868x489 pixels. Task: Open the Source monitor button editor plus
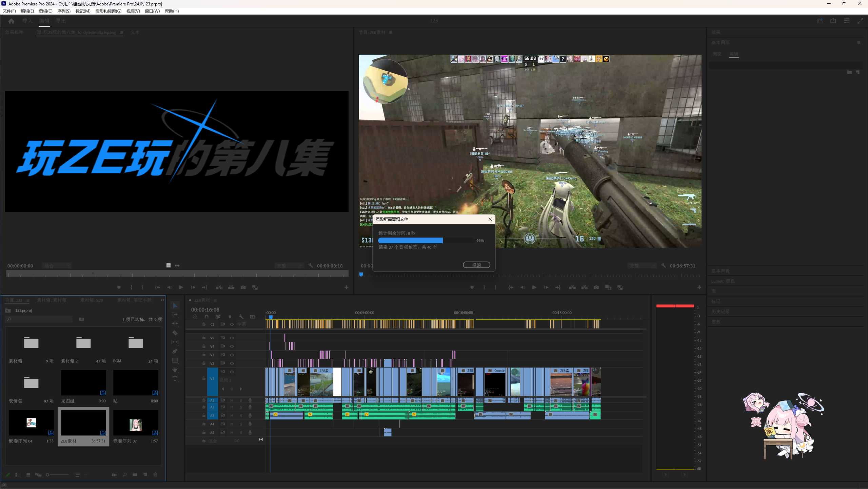(x=346, y=287)
